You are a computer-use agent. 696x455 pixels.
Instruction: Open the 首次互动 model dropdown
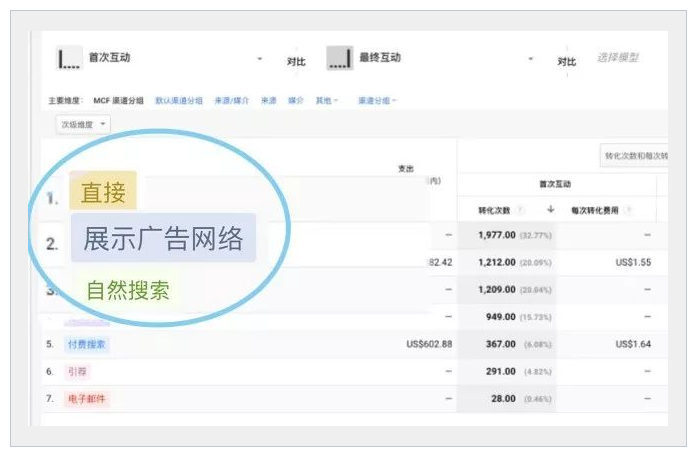pos(260,60)
